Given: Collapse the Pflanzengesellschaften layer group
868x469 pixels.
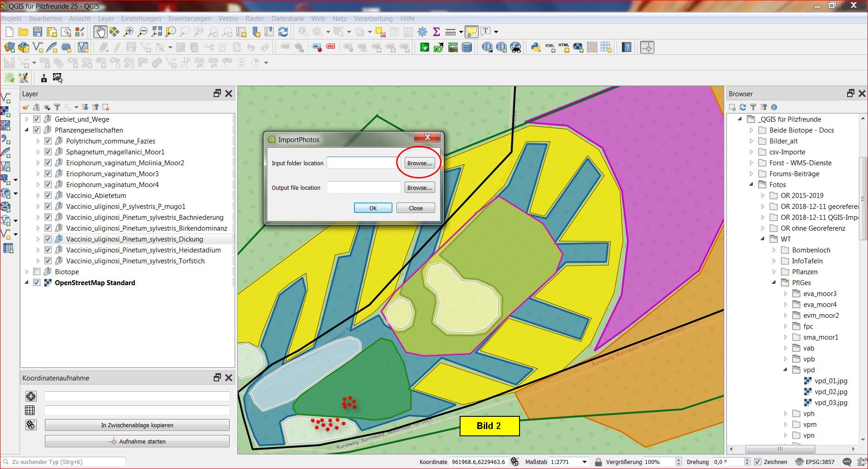Looking at the screenshot, I should [x=26, y=130].
